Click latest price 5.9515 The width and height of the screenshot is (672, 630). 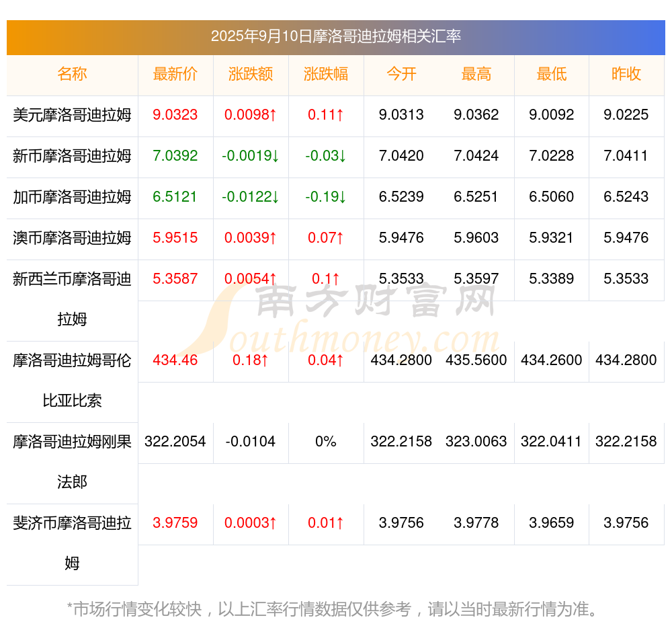175,237
